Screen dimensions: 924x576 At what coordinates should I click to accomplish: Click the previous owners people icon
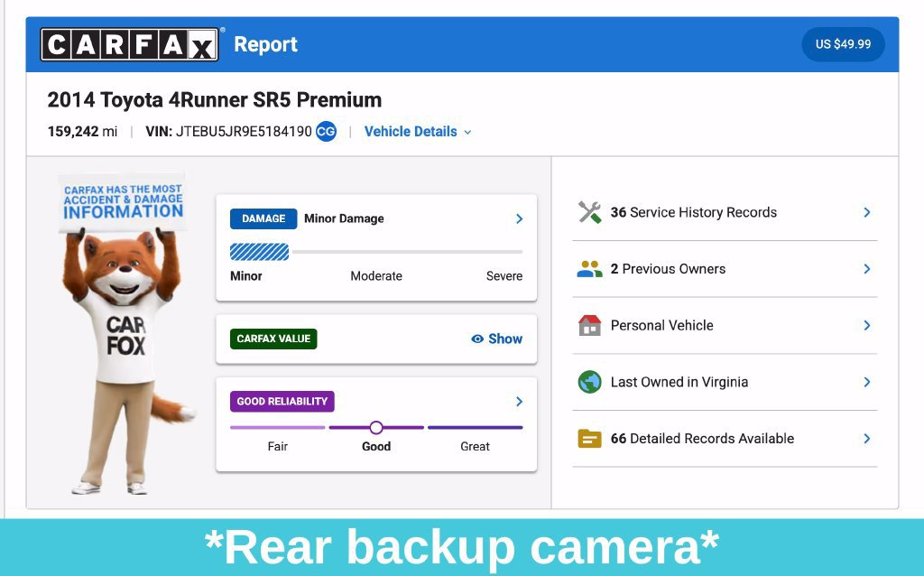coord(589,269)
